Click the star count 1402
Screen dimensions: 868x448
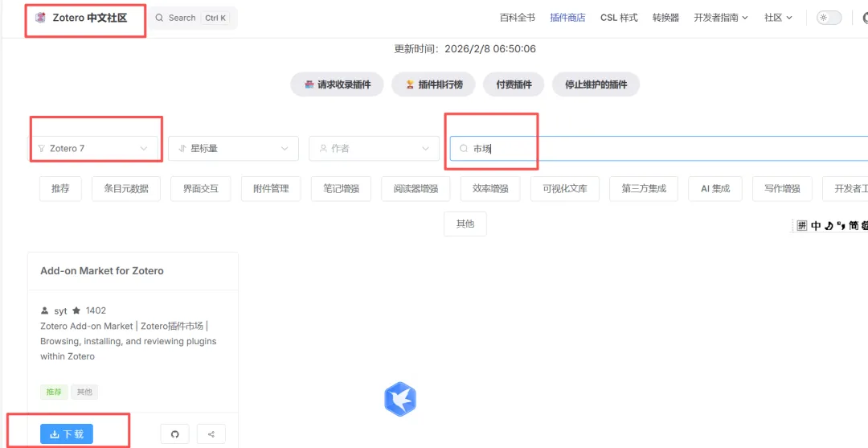tap(96, 310)
